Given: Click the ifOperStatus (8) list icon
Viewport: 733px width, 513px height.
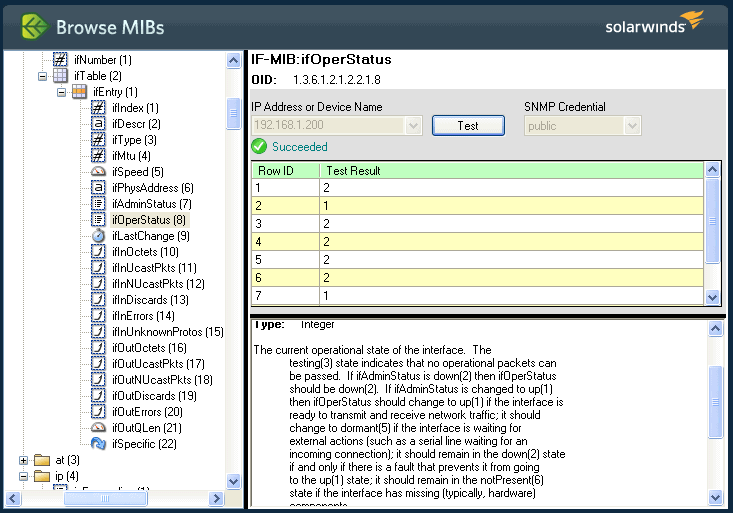Looking at the screenshot, I should 98,219.
